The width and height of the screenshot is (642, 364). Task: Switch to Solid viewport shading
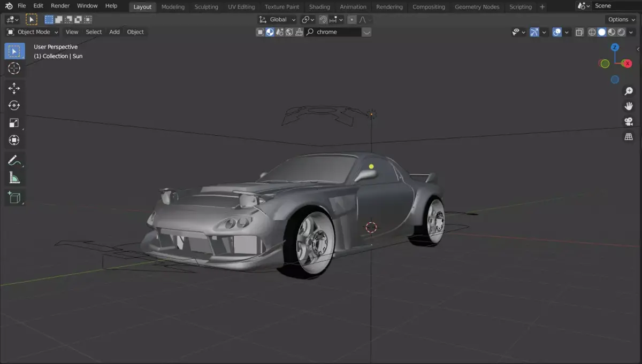(602, 32)
